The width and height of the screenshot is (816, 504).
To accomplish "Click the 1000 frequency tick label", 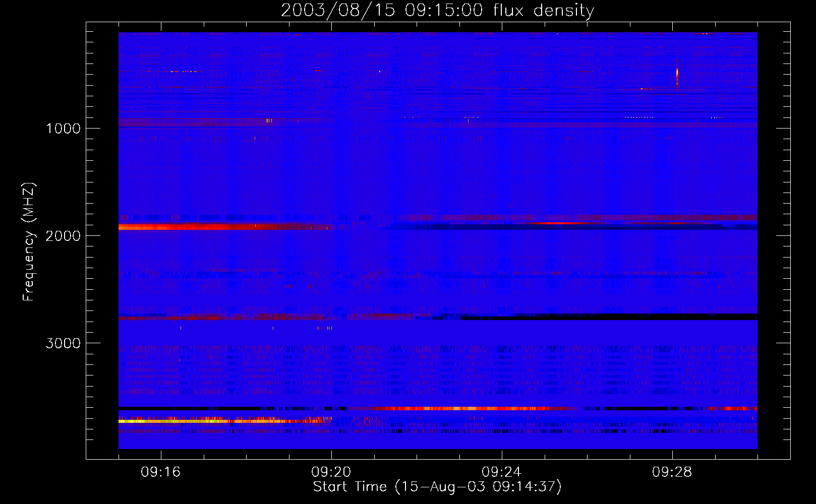I will click(63, 129).
